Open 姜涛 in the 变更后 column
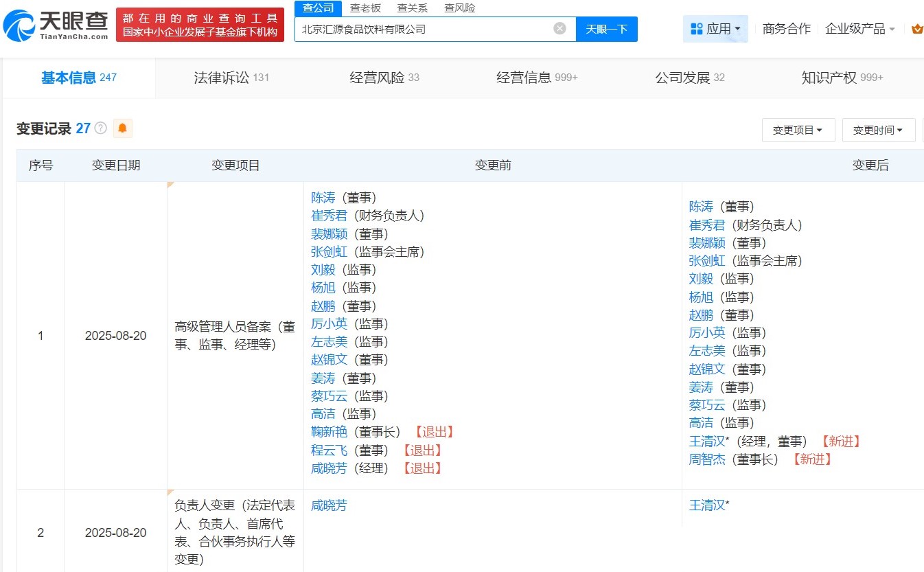Screen dimensions: 924x572 point(701,387)
